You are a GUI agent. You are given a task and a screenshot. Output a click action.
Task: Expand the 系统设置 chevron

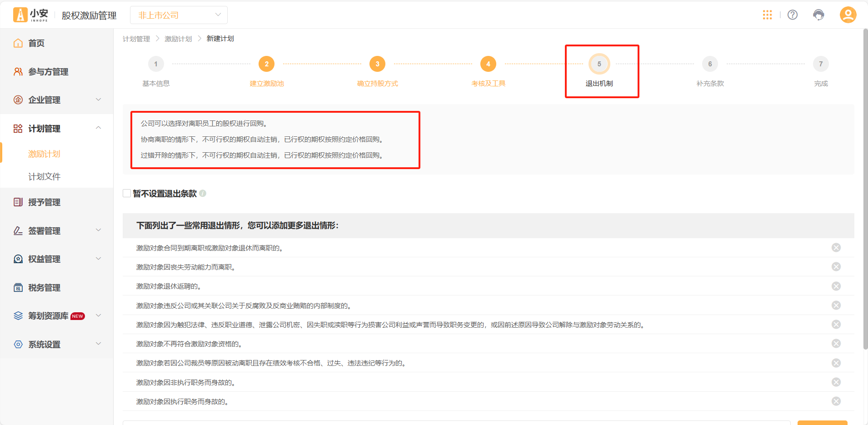[x=98, y=344]
